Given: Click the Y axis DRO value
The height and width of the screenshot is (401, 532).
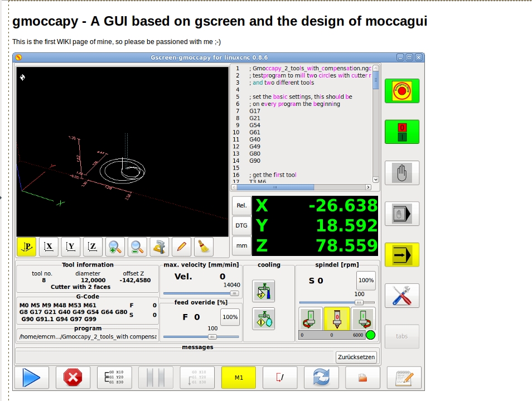Looking at the screenshot, I should [346, 226].
